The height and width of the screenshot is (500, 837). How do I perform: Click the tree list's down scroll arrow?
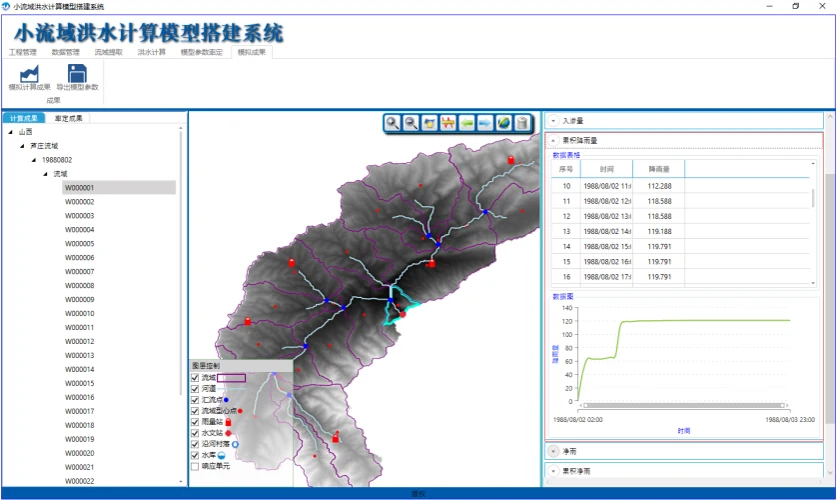(180, 481)
